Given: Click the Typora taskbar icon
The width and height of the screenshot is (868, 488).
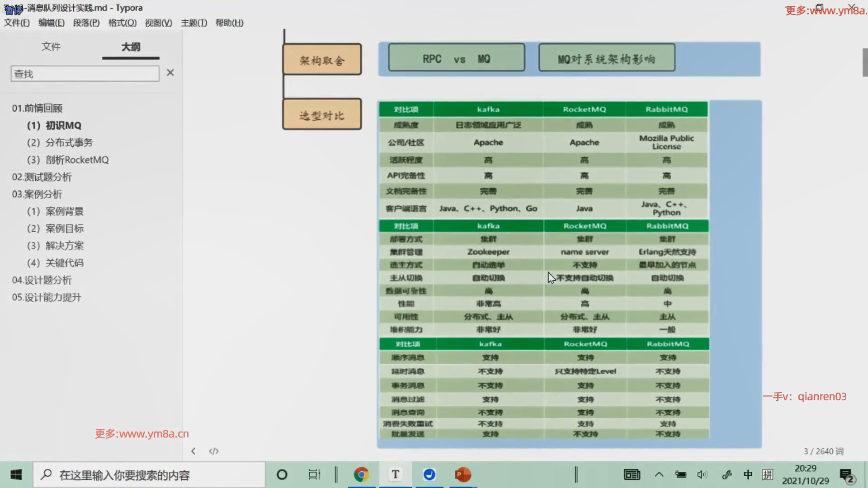Looking at the screenshot, I should pyautogui.click(x=395, y=474).
